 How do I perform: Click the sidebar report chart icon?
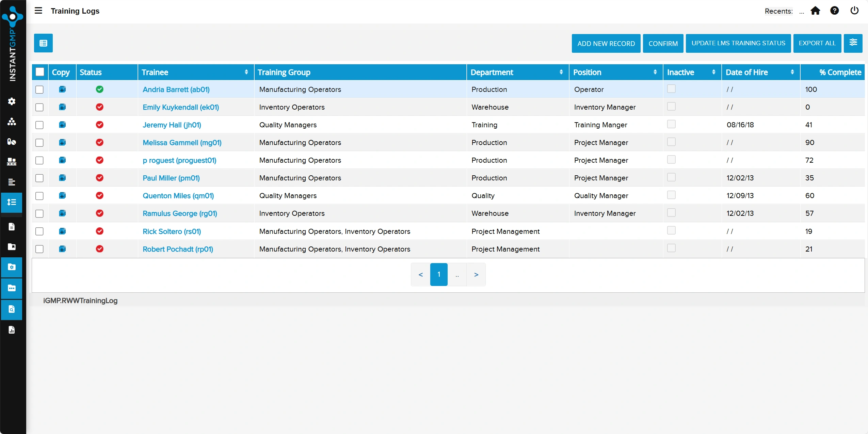pos(12,329)
